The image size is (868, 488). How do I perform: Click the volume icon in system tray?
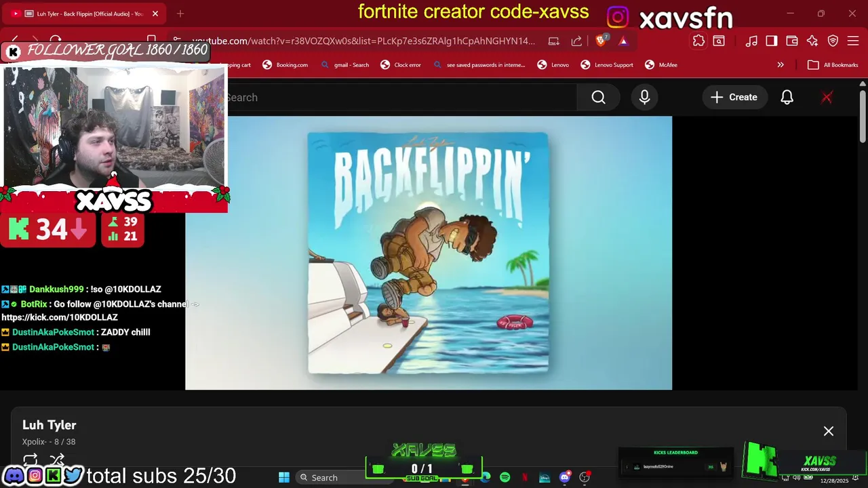[x=797, y=477]
